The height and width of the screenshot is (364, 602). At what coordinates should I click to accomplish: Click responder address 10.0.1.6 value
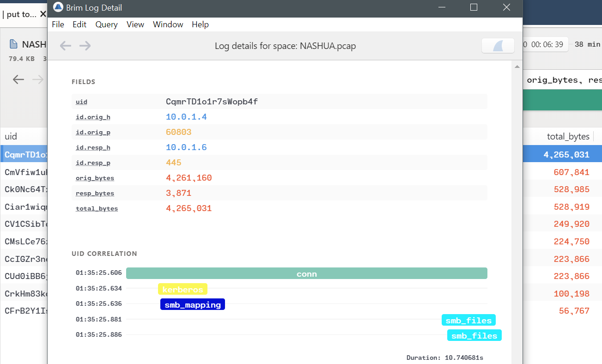click(186, 147)
